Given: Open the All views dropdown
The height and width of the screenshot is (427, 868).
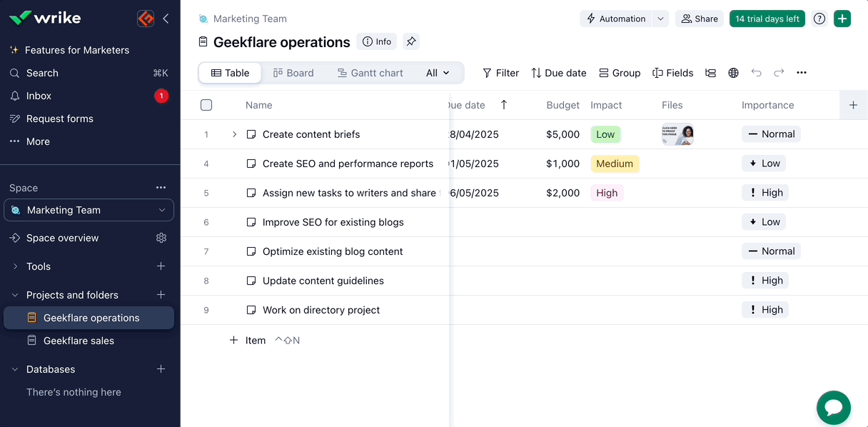Looking at the screenshot, I should point(438,73).
